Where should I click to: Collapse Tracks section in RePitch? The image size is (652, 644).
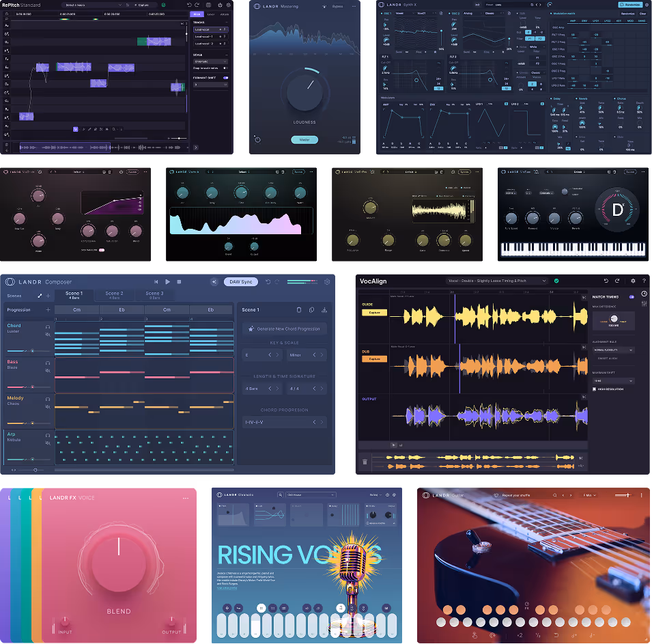227,23
